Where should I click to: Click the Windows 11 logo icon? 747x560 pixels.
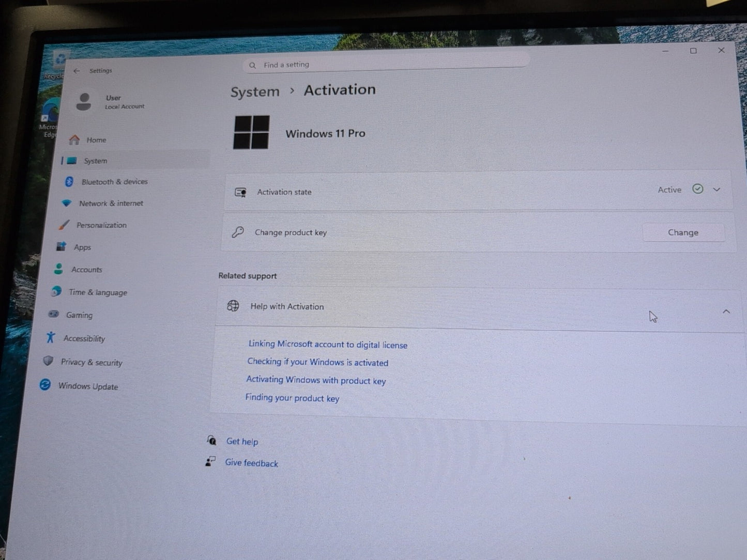(x=251, y=132)
